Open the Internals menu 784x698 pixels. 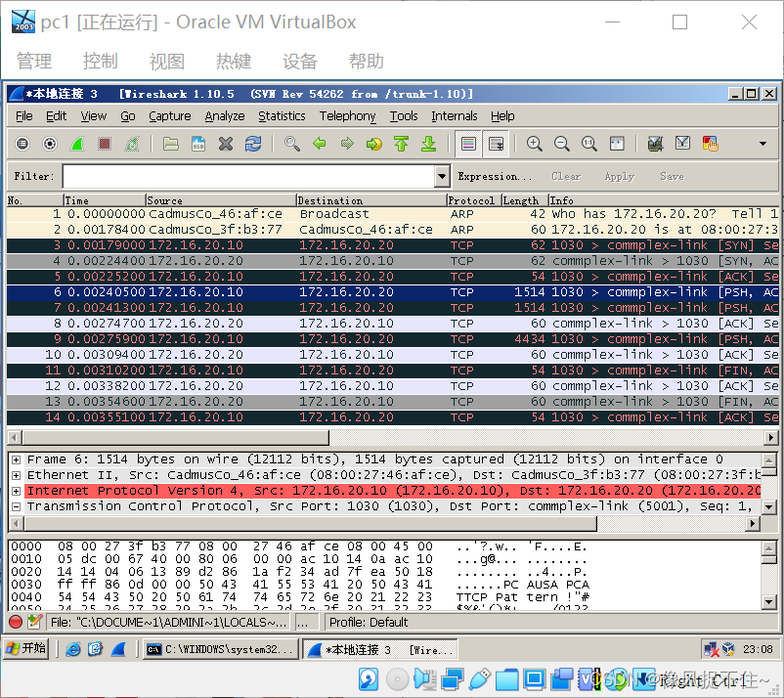[454, 116]
